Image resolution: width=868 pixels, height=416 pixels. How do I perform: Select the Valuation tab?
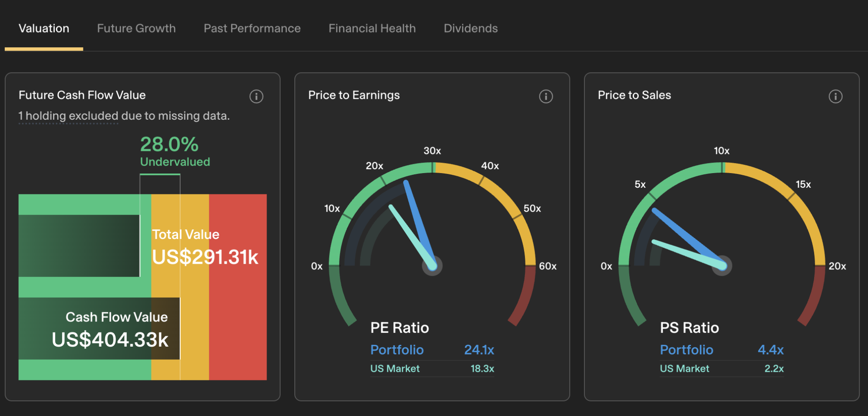[x=44, y=29]
